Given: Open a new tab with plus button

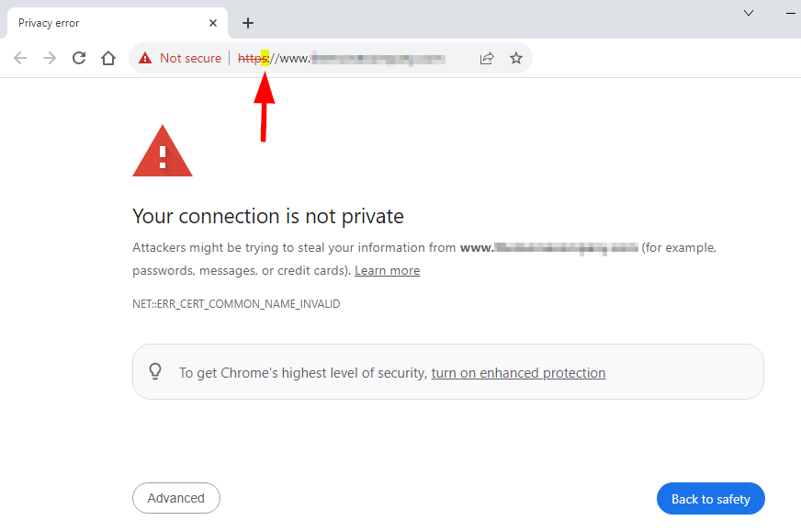Looking at the screenshot, I should tap(248, 23).
